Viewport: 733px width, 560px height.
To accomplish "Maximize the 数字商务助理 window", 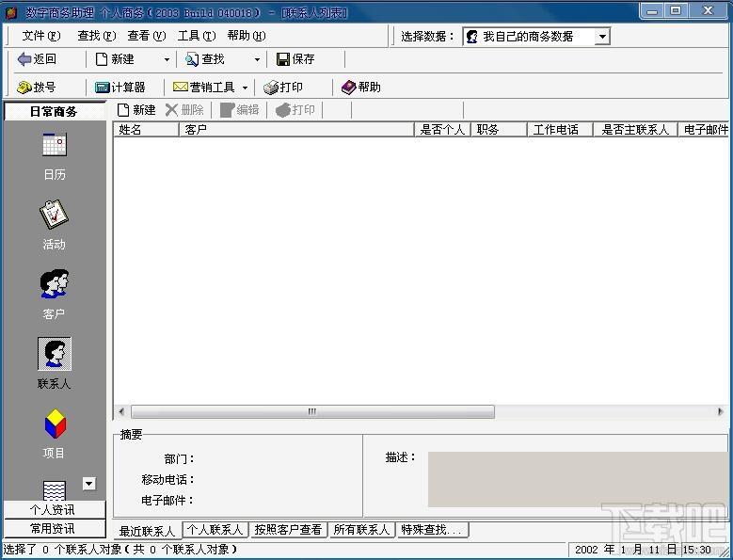I will coord(676,10).
